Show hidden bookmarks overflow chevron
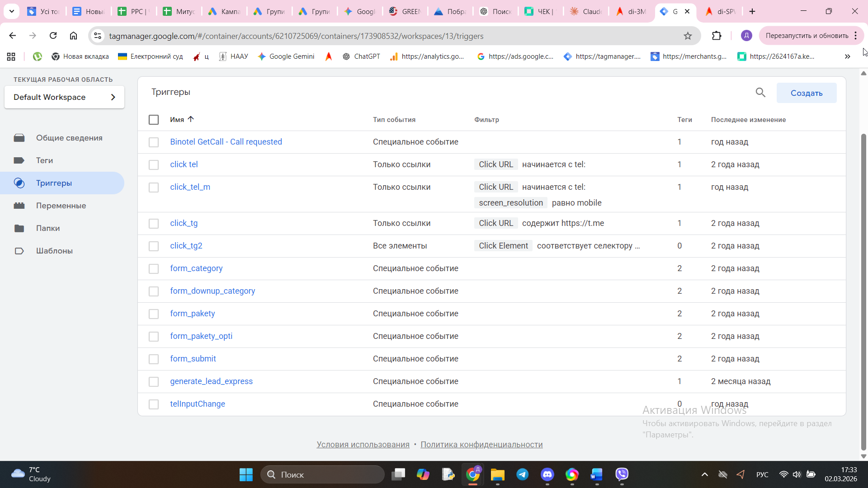The width and height of the screenshot is (868, 488). pos(847,56)
